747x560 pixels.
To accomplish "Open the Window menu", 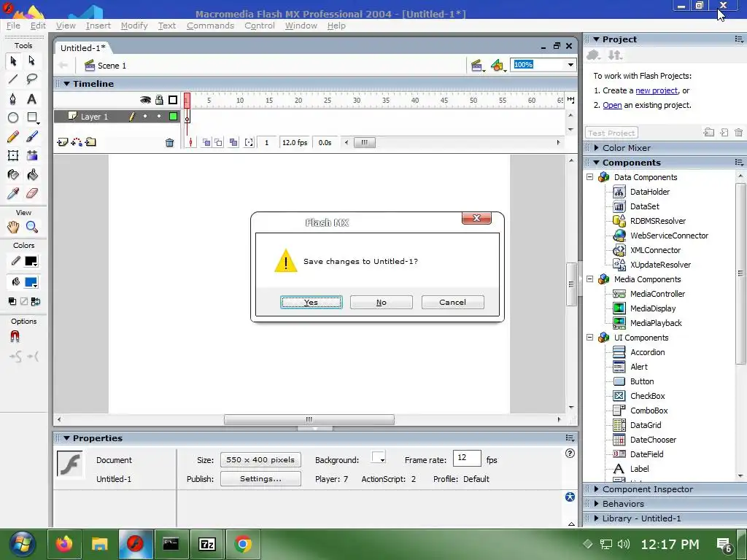I will [301, 26].
